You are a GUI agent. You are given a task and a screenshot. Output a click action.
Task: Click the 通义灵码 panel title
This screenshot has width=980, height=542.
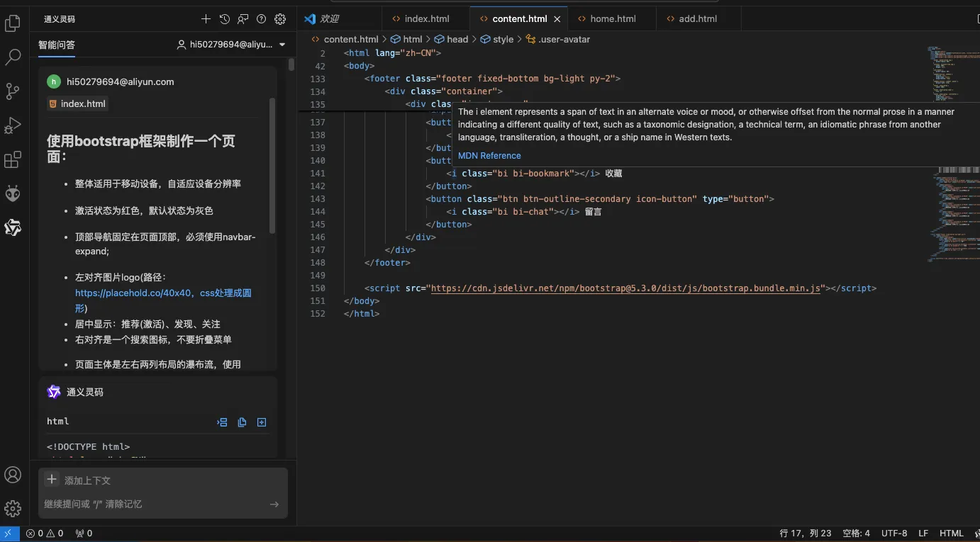[x=60, y=19]
